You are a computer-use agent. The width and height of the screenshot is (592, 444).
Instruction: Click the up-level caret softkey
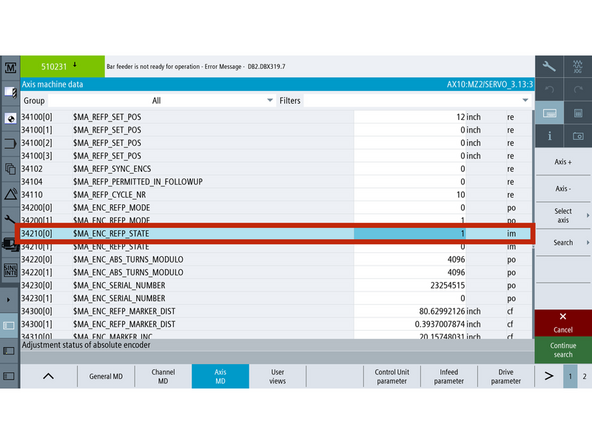click(x=48, y=376)
